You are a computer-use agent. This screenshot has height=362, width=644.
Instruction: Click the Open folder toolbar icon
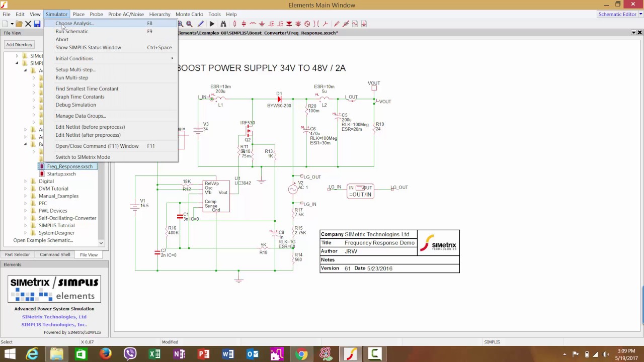(x=19, y=24)
